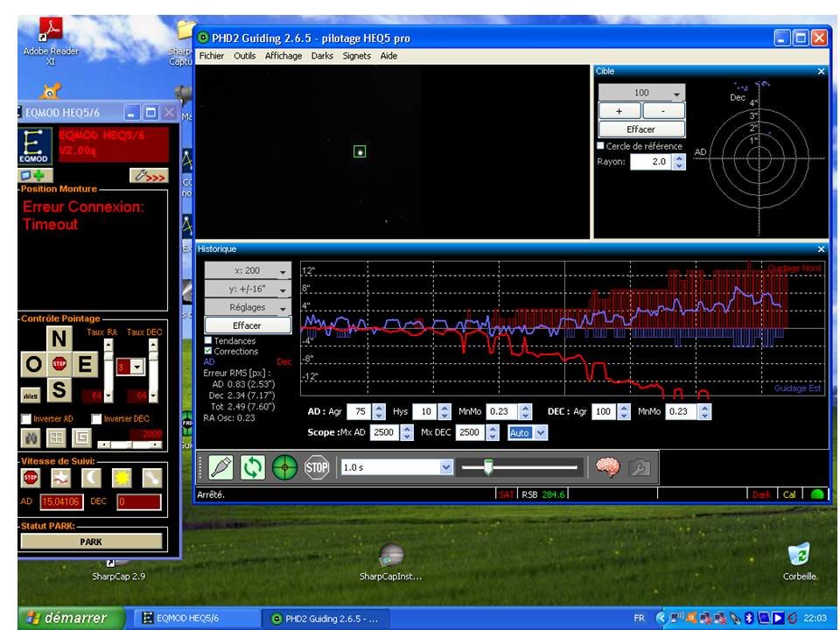The width and height of the screenshot is (840, 630).
Task: Click the Taux DEC vertical slider
Action: coord(153,370)
